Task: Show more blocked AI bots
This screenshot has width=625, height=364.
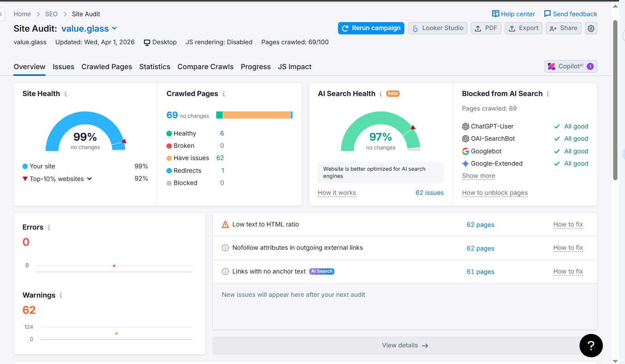Action: (x=478, y=176)
